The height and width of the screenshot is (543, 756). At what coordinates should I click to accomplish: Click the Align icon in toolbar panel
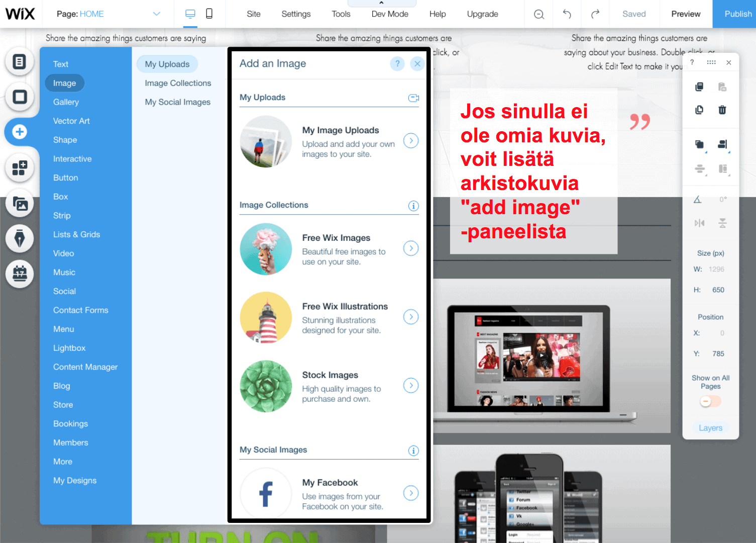click(x=723, y=145)
